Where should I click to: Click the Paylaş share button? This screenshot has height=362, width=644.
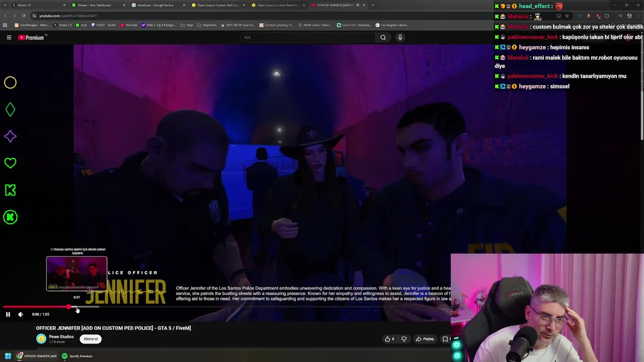click(x=425, y=339)
